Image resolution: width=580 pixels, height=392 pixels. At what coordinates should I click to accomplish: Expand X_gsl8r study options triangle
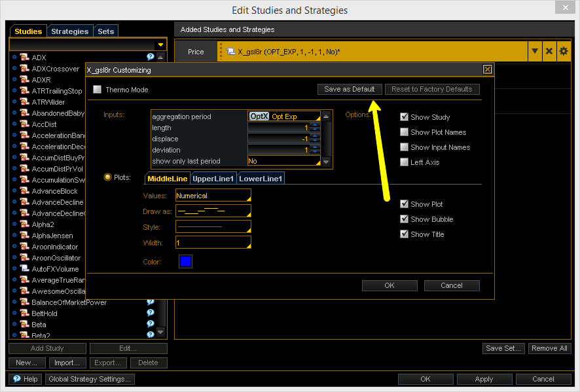[x=534, y=52]
